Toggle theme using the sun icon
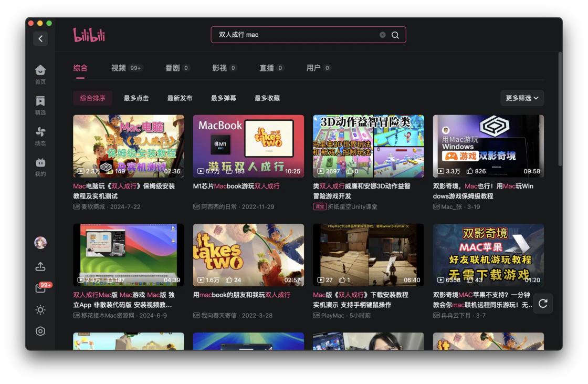The width and height of the screenshot is (588, 384). point(40,310)
